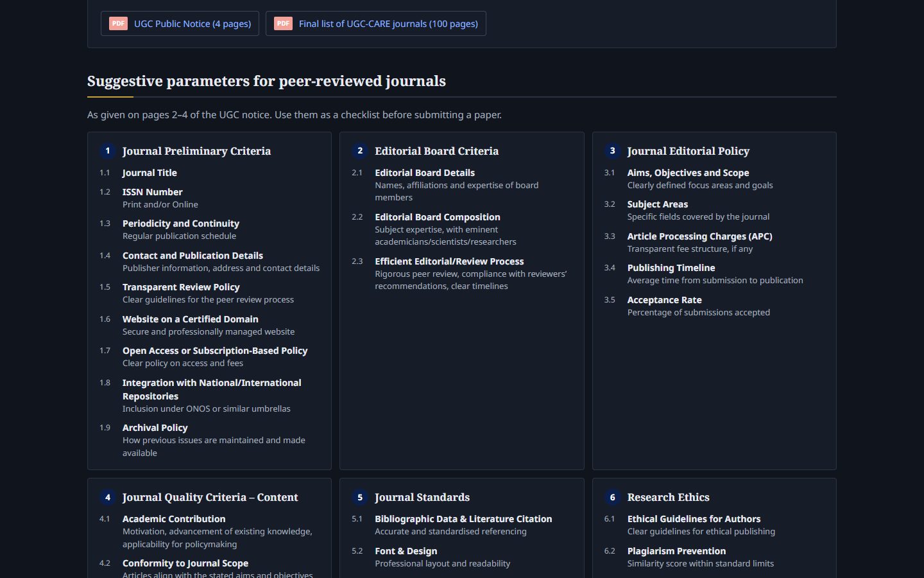Viewport: 924px width, 578px height.
Task: Click the 'Journal Editorial Policy' card title
Action: click(x=689, y=151)
